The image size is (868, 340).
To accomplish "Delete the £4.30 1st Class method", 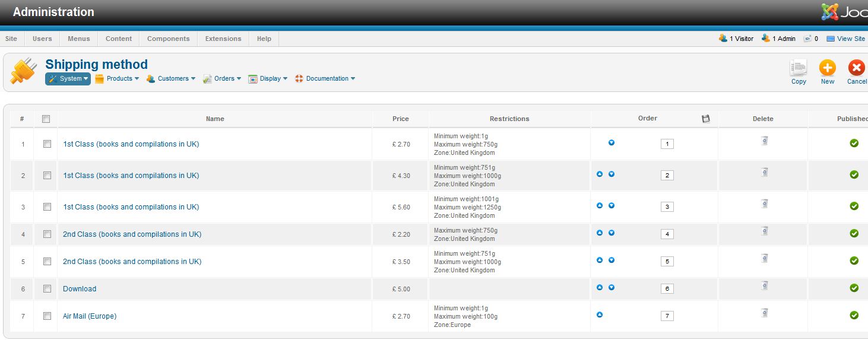I will [765, 172].
